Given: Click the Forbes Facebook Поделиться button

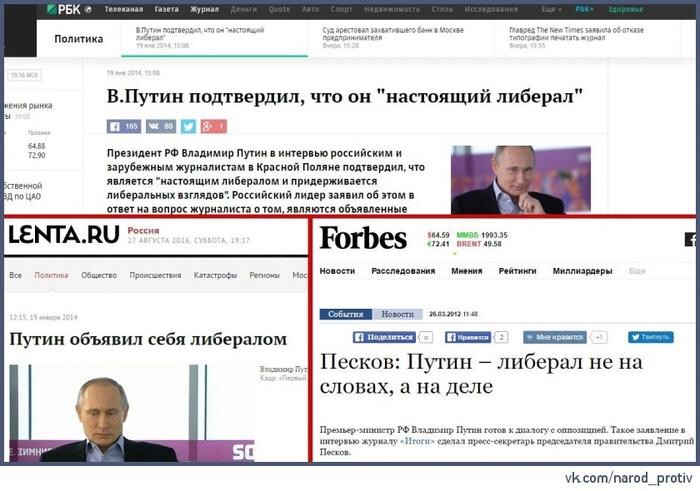Looking at the screenshot, I should [384, 337].
